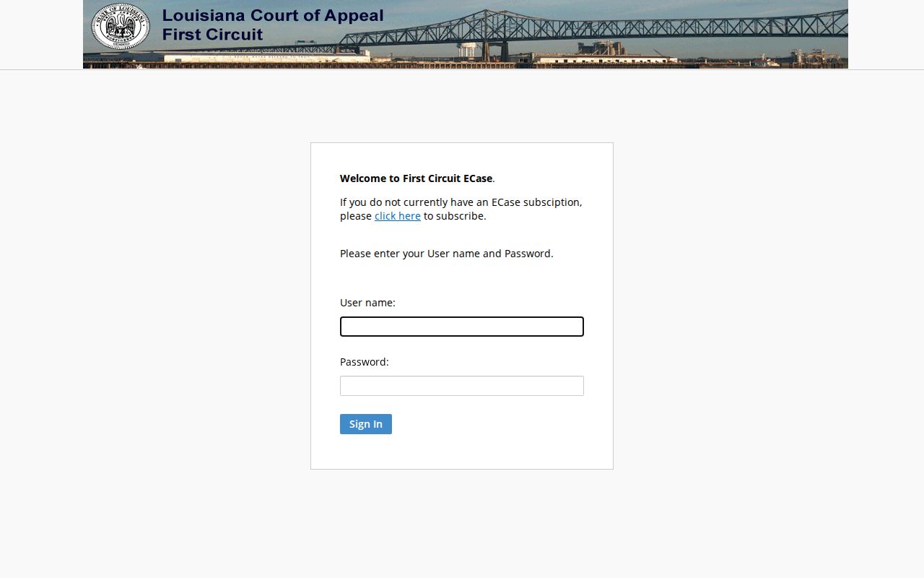This screenshot has height=578, width=924.
Task: Focus the User name input field
Action: (x=462, y=327)
